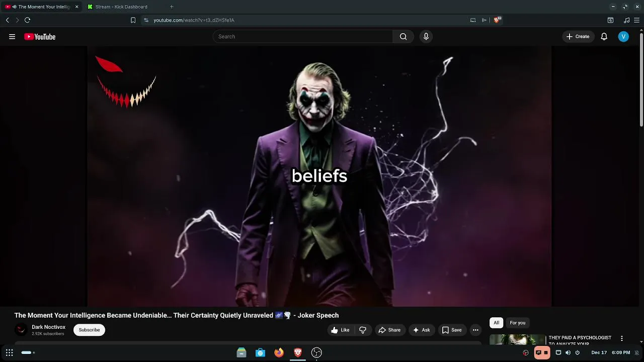The image size is (644, 362).
Task: Open the power icon in the tray
Action: click(578, 352)
